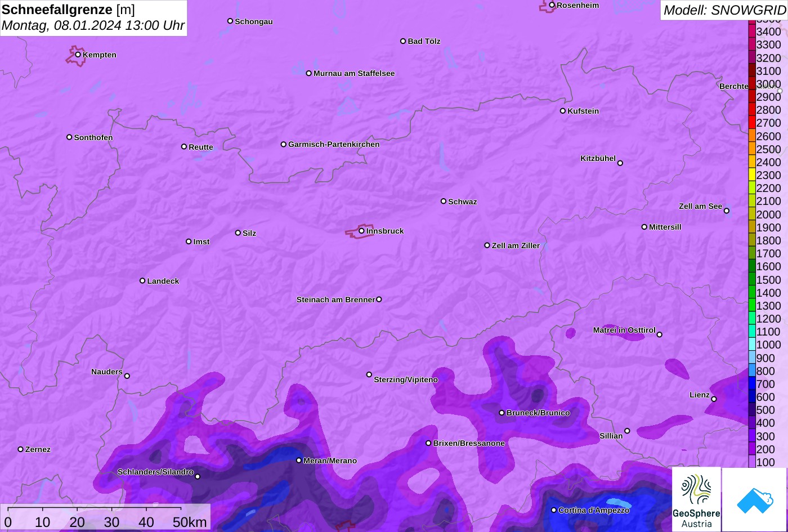Click the "Mittersill" town label
The width and height of the screenshot is (788, 532).
pyautogui.click(x=665, y=227)
